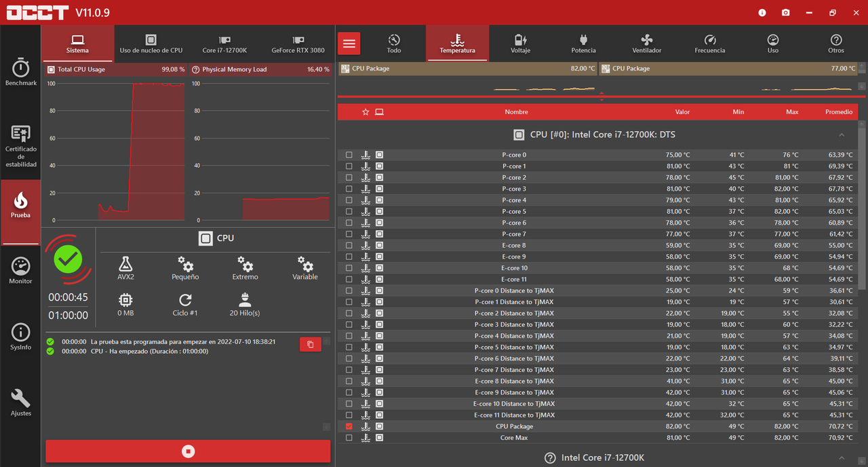868x467 pixels.
Task: Check the E-core 8 checkbox
Action: 349,245
